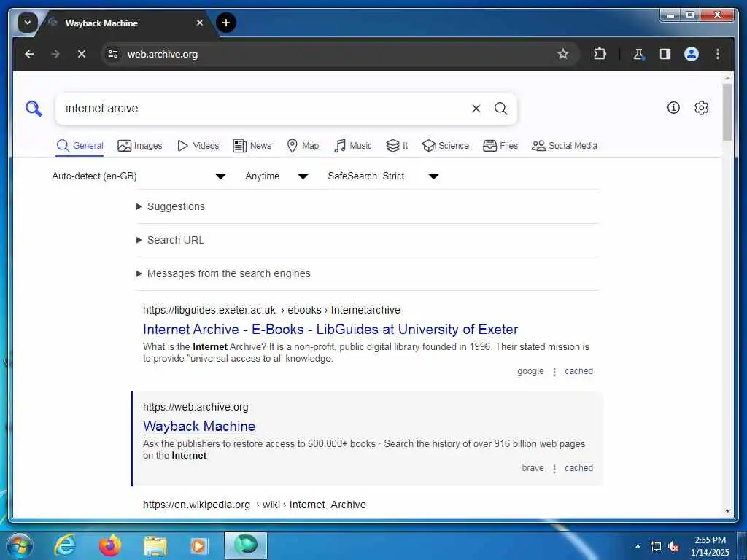
Task: Open the profile avatar menu
Action: click(x=692, y=54)
